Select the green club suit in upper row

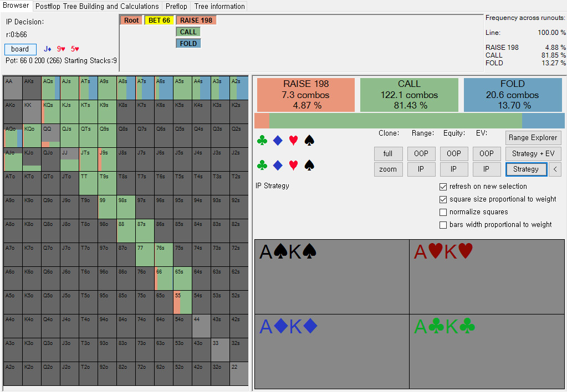pos(262,141)
